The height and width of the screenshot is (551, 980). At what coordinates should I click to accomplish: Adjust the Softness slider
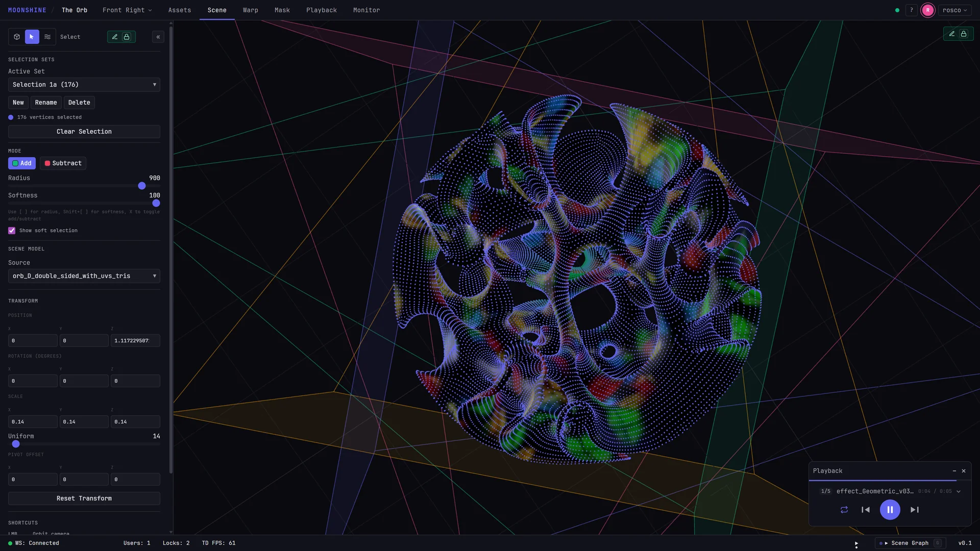[84, 203]
